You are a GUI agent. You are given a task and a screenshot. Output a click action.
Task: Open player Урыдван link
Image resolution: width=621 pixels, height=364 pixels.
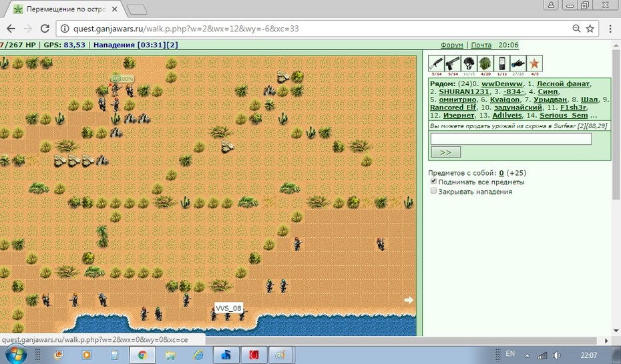pyautogui.click(x=550, y=100)
